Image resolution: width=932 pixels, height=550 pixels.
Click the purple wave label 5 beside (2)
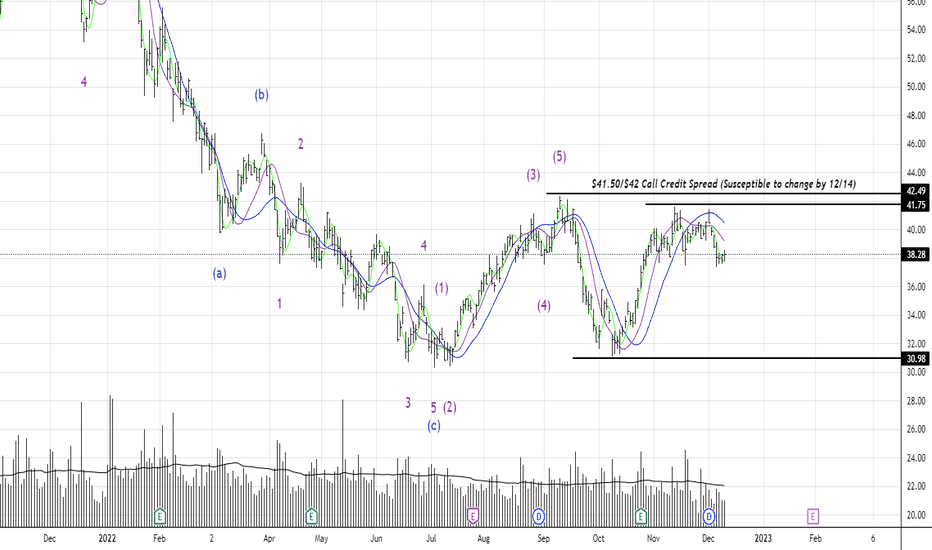[x=434, y=407]
